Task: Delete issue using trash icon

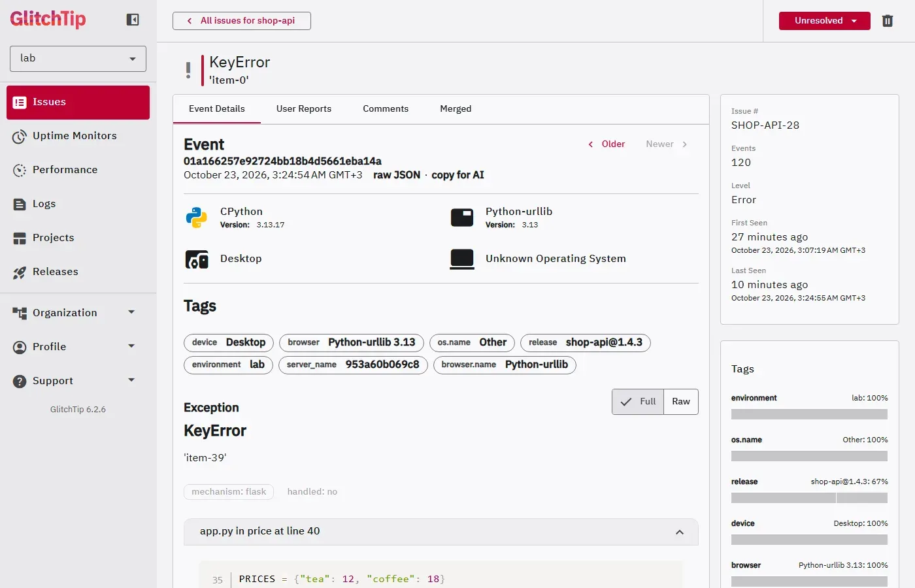Action: (x=888, y=21)
